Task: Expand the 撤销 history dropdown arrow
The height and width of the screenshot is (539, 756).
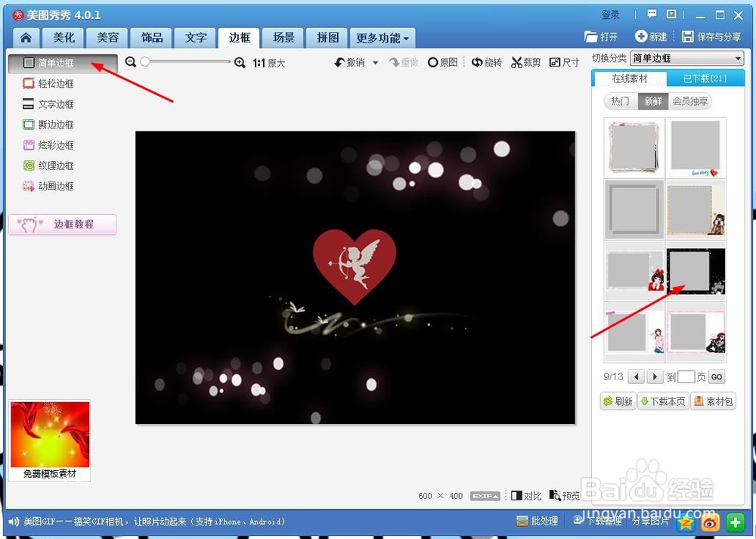Action: (375, 63)
